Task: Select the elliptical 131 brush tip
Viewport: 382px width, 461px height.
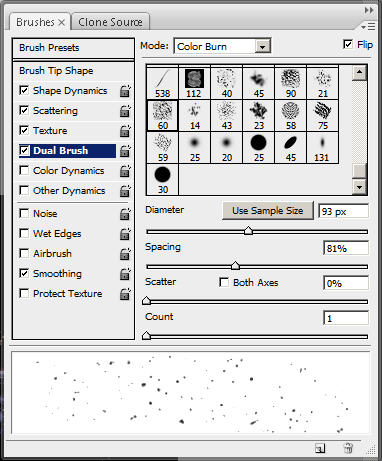Action: click(x=322, y=147)
